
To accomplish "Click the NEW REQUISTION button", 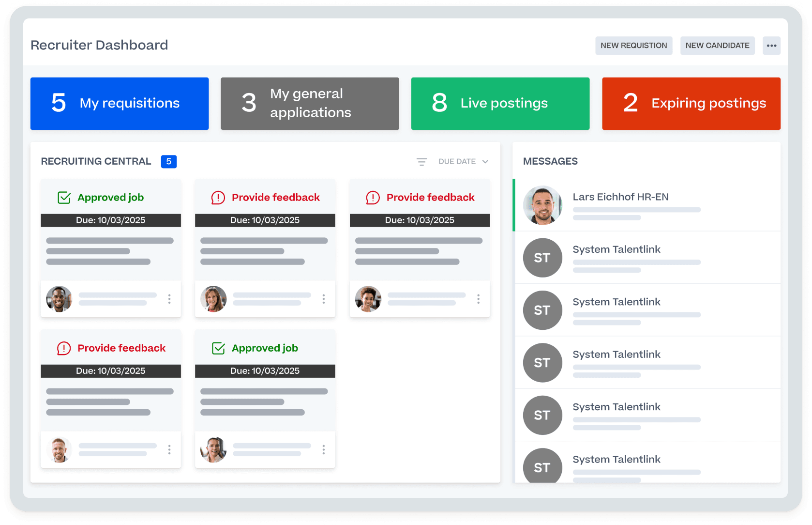I will click(x=634, y=45).
